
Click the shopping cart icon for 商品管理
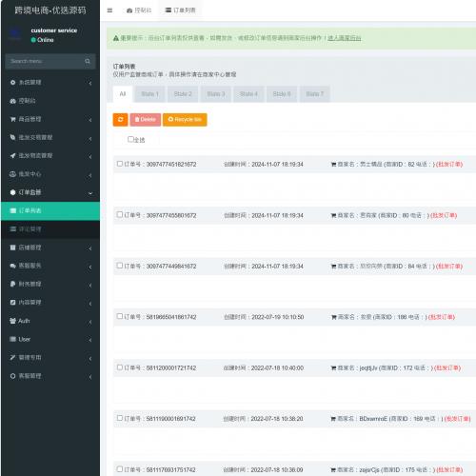click(12, 119)
